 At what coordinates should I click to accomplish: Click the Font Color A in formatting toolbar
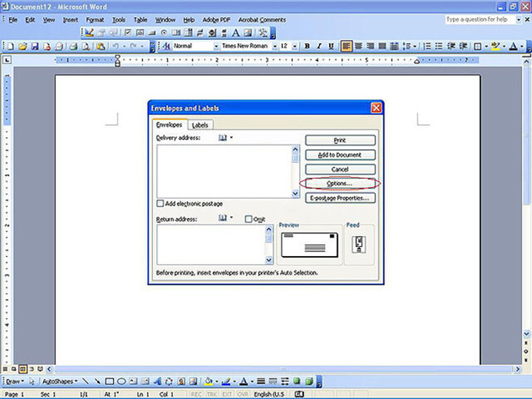[513, 46]
